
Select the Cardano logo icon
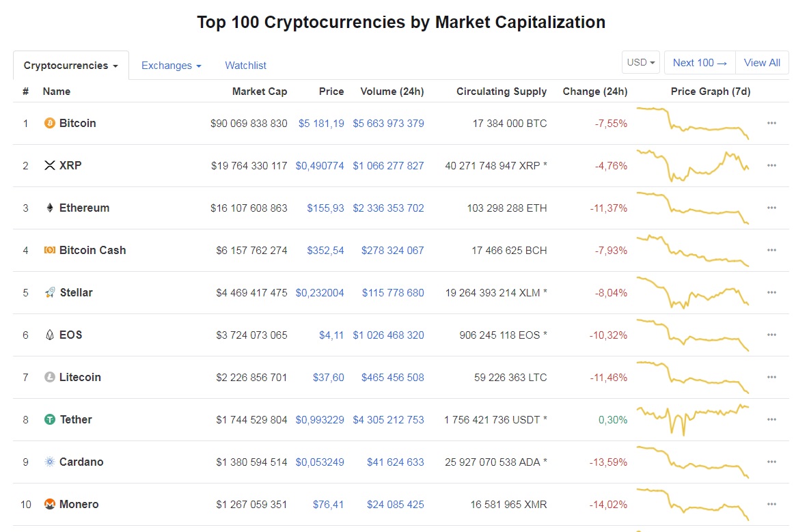49,462
